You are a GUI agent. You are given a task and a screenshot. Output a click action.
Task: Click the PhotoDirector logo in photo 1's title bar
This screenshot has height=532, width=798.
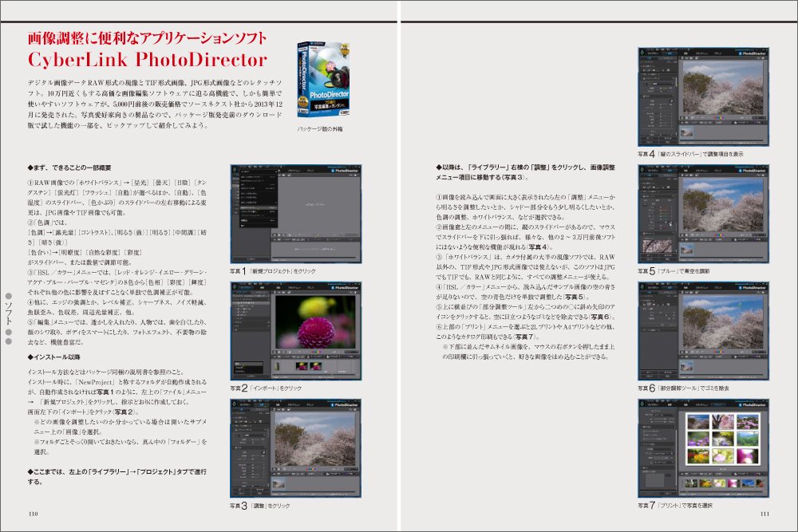(x=345, y=171)
